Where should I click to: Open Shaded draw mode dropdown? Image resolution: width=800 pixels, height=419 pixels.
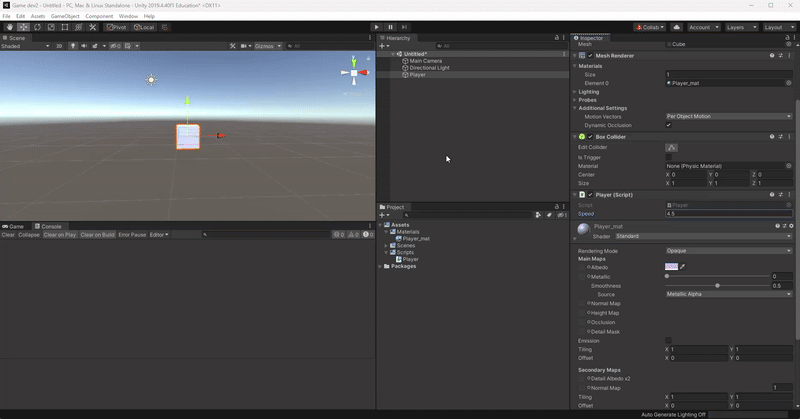pyautogui.click(x=26, y=46)
